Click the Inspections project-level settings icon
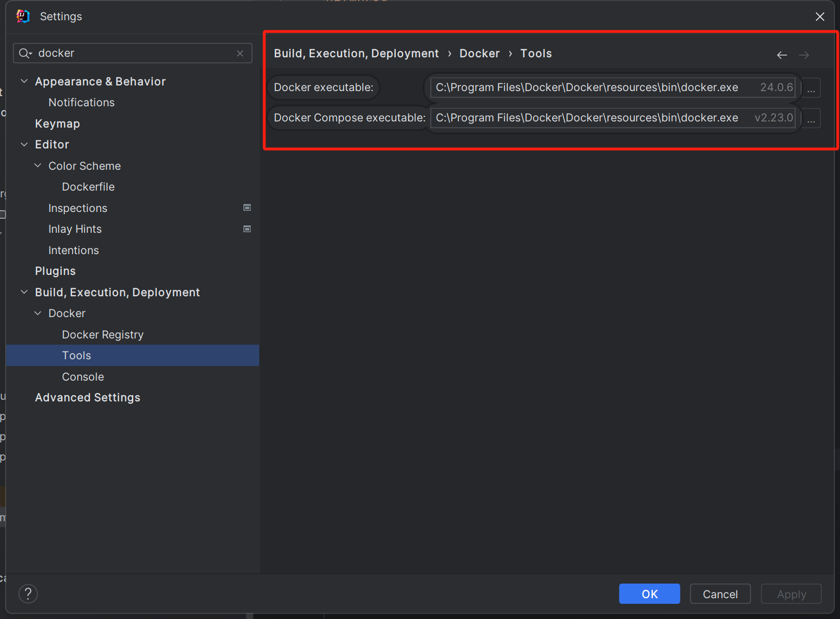Viewport: 840px width, 619px height. click(x=247, y=208)
